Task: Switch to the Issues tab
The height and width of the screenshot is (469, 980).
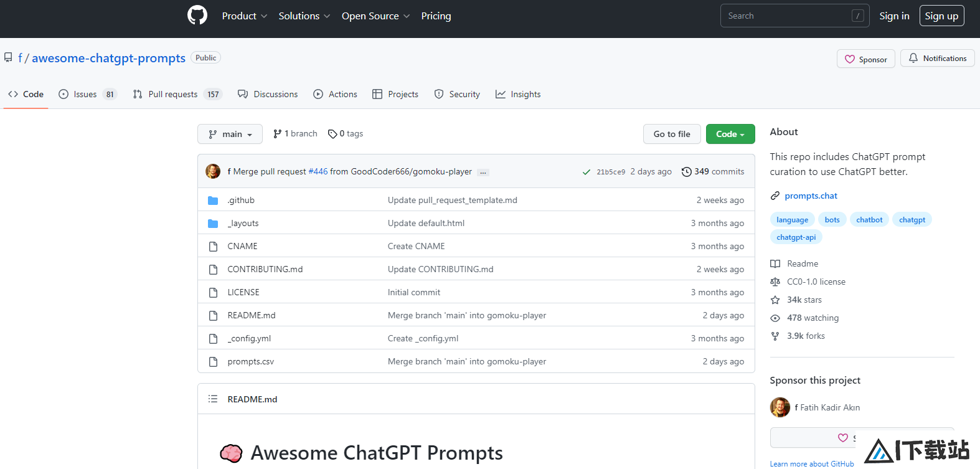Action: (88, 94)
